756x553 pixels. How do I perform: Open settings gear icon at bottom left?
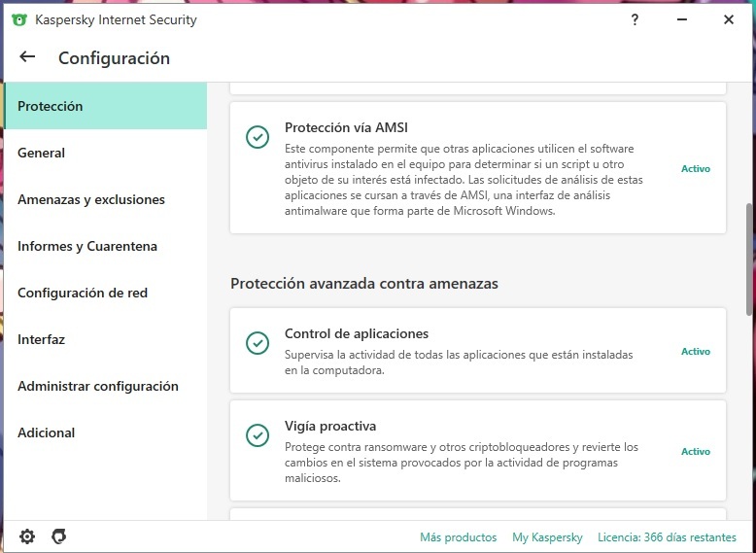pos(27,536)
